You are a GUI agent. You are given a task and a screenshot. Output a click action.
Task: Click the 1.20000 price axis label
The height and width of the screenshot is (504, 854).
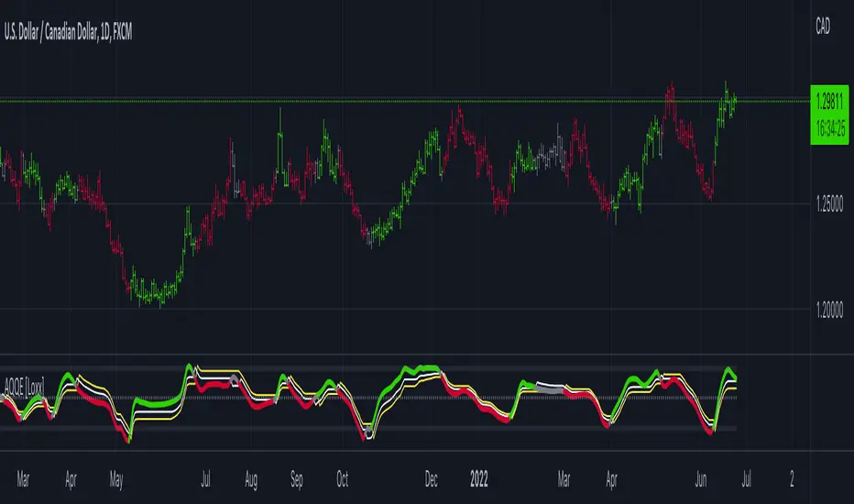pyautogui.click(x=829, y=311)
